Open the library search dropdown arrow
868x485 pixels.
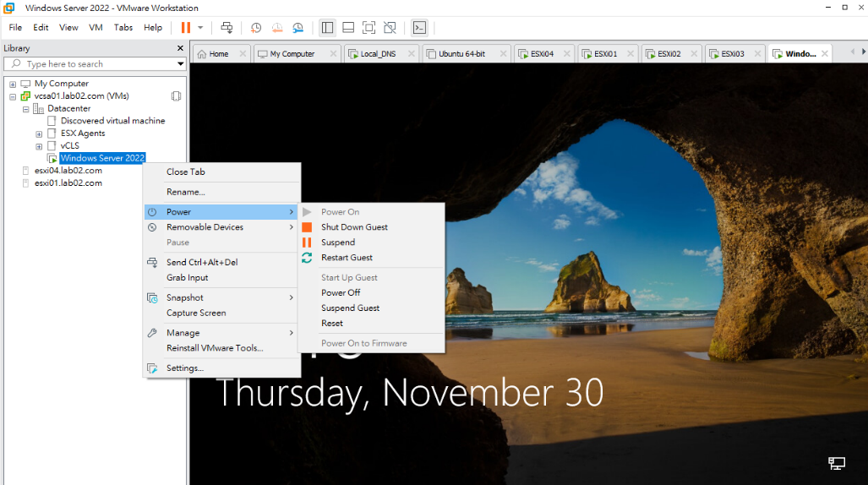tap(181, 63)
